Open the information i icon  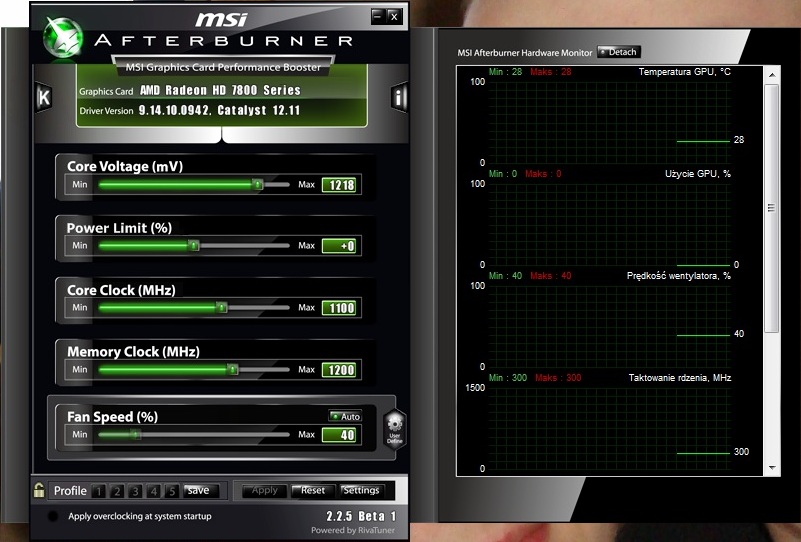(399, 97)
